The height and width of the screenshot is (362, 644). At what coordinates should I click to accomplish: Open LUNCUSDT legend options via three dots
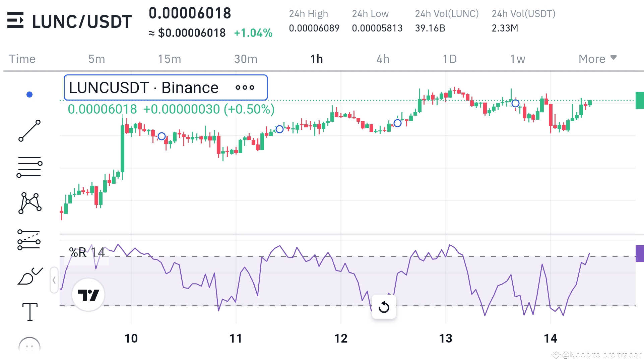[245, 88]
